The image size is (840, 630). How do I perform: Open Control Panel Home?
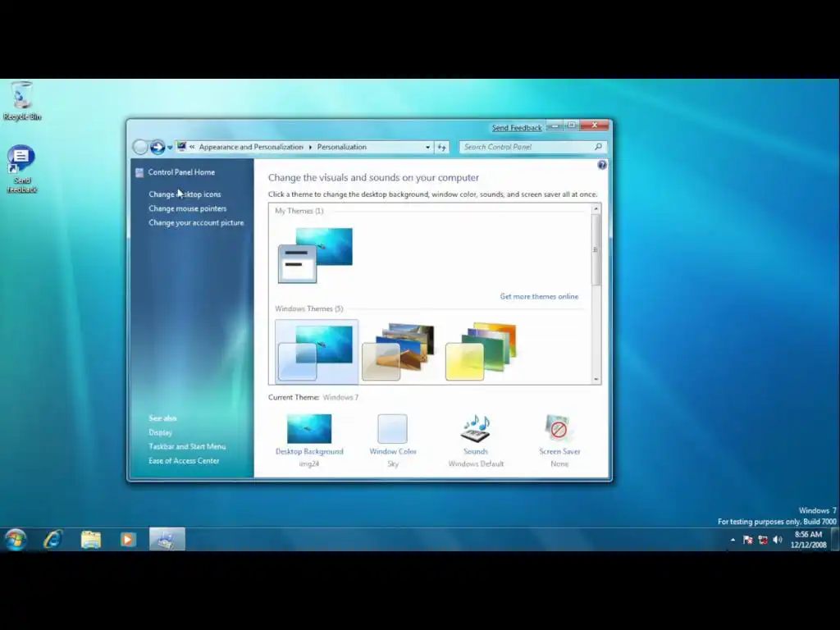pyautogui.click(x=181, y=172)
